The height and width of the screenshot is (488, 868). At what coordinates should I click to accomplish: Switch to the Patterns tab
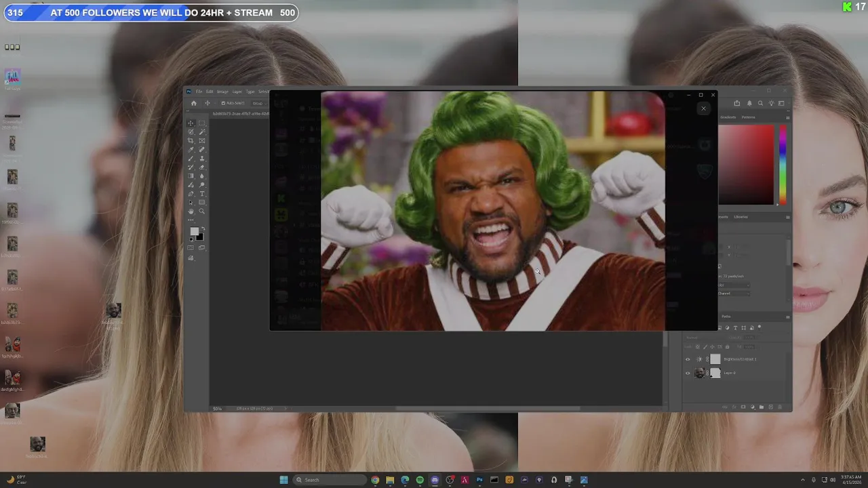[x=748, y=117]
